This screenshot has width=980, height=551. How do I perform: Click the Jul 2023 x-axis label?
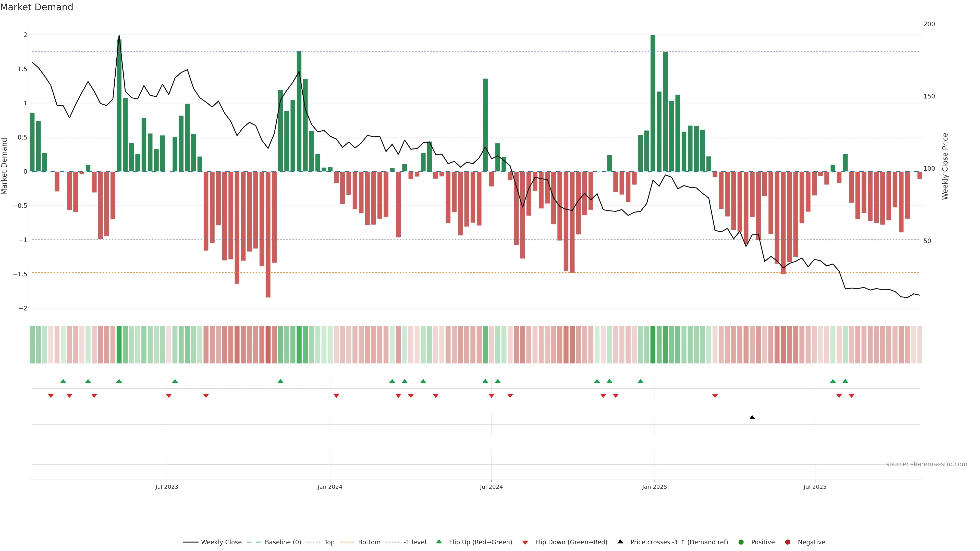pyautogui.click(x=167, y=487)
